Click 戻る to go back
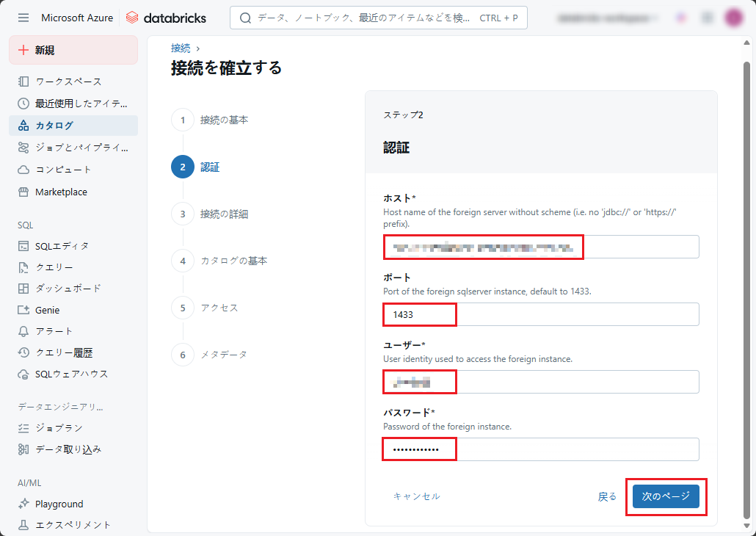This screenshot has height=536, width=756. click(x=607, y=497)
